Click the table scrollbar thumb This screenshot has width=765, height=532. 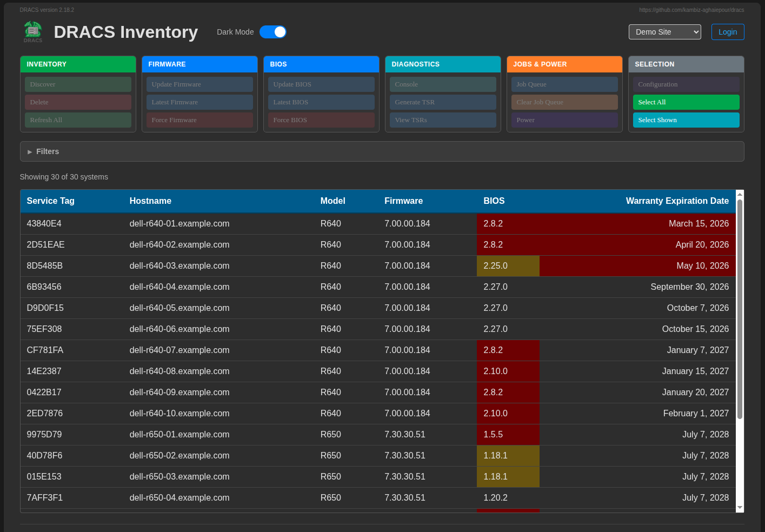740,309
